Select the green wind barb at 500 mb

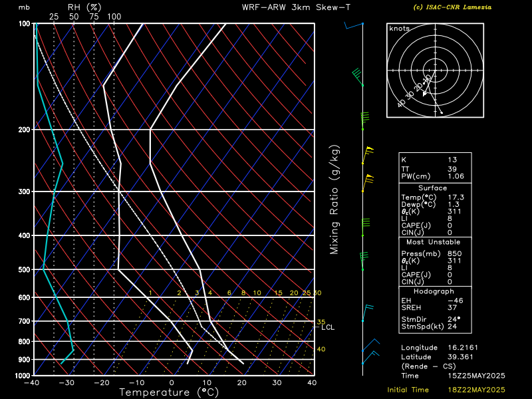364,261
